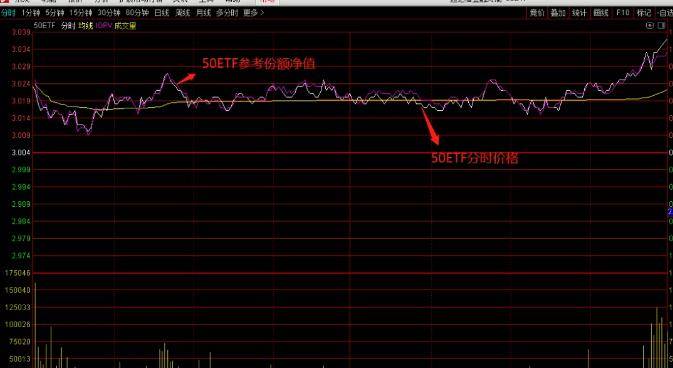Screen dimensions: 673x368
Task: Open the 统计 statistics button
Action: coord(579,13)
